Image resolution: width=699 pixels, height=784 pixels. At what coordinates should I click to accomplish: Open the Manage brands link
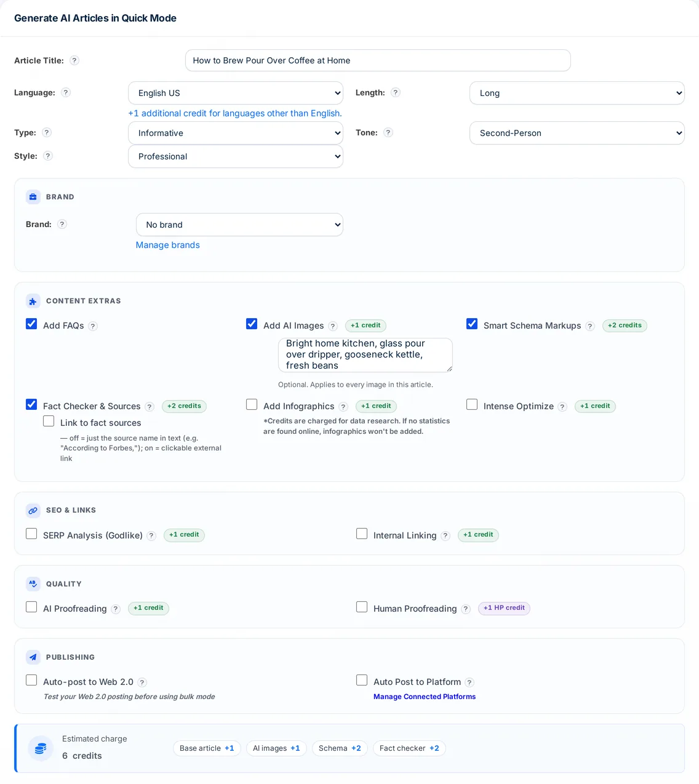168,245
